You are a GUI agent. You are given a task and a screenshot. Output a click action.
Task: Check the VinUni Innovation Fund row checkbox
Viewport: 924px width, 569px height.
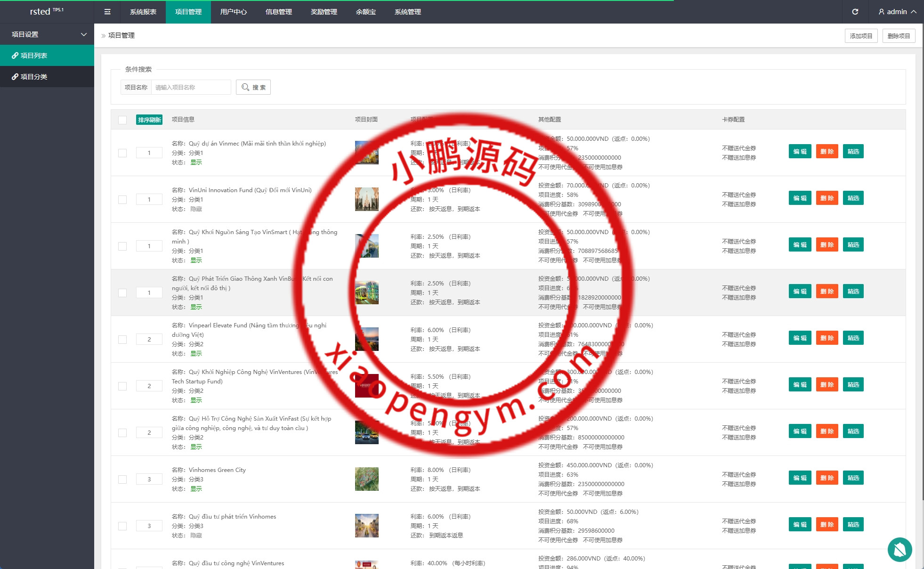coord(122,199)
